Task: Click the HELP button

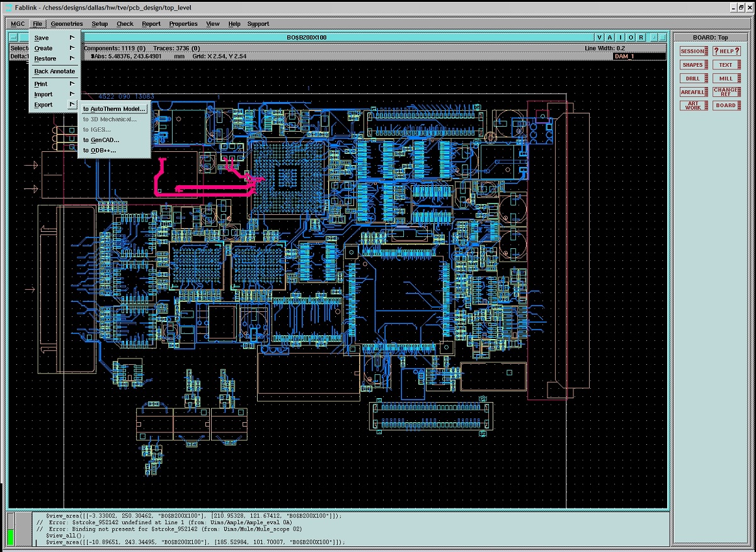Action: (x=726, y=50)
